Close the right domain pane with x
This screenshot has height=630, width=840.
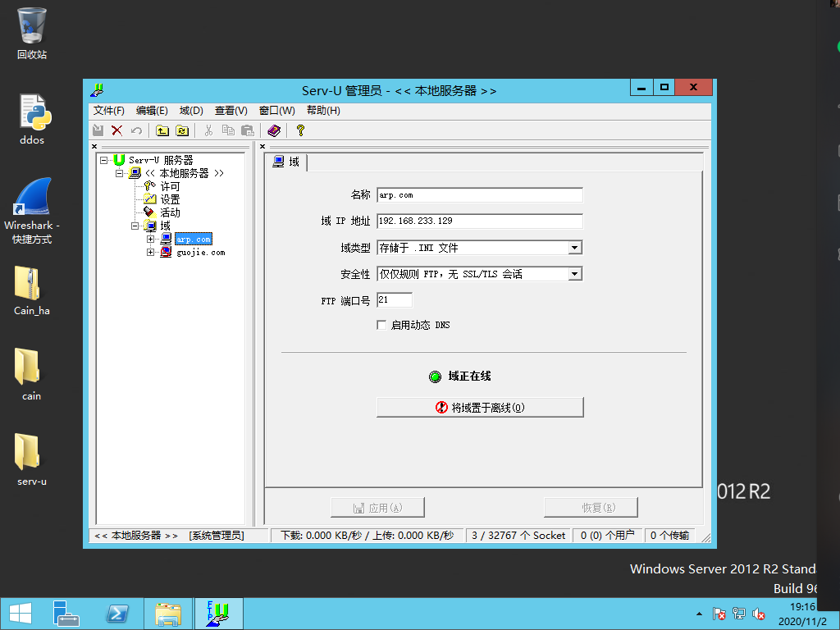click(x=262, y=146)
